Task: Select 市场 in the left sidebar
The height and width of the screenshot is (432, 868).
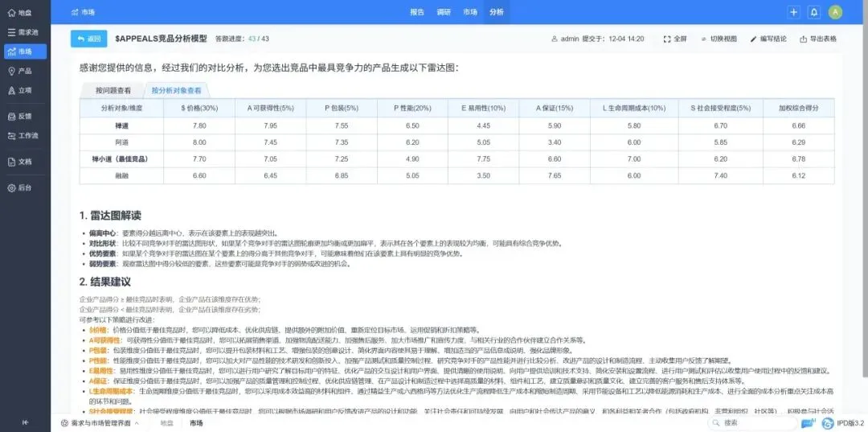Action: pyautogui.click(x=25, y=51)
